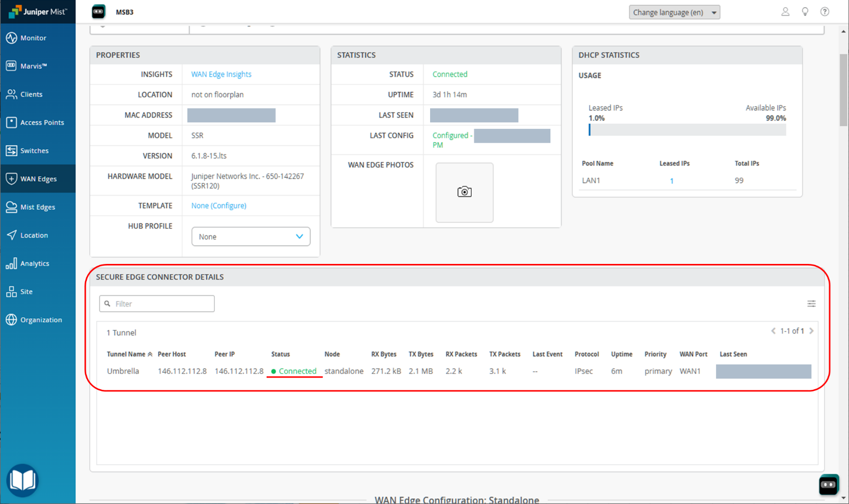Click the Connected tunnel status cell
The height and width of the screenshot is (504, 849).
click(294, 371)
